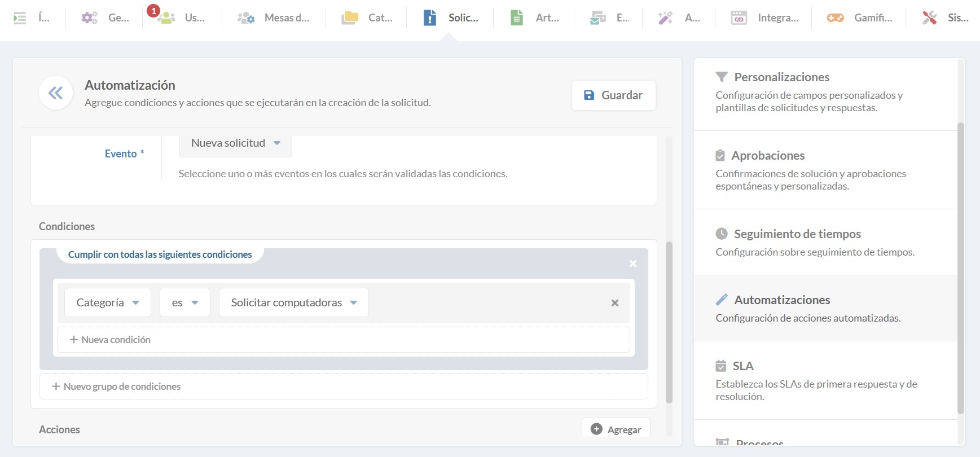980x457 pixels.
Task: Add a Nueva condición row
Action: click(x=110, y=340)
